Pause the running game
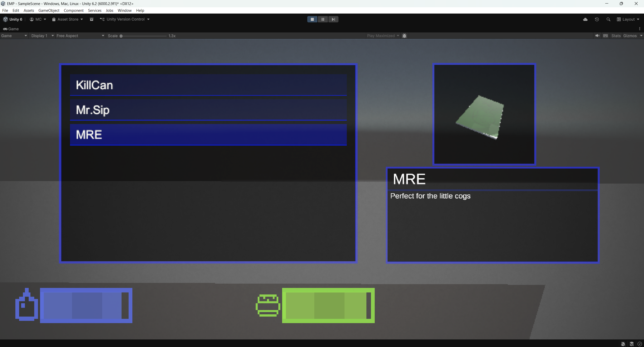The width and height of the screenshot is (644, 347). click(323, 19)
